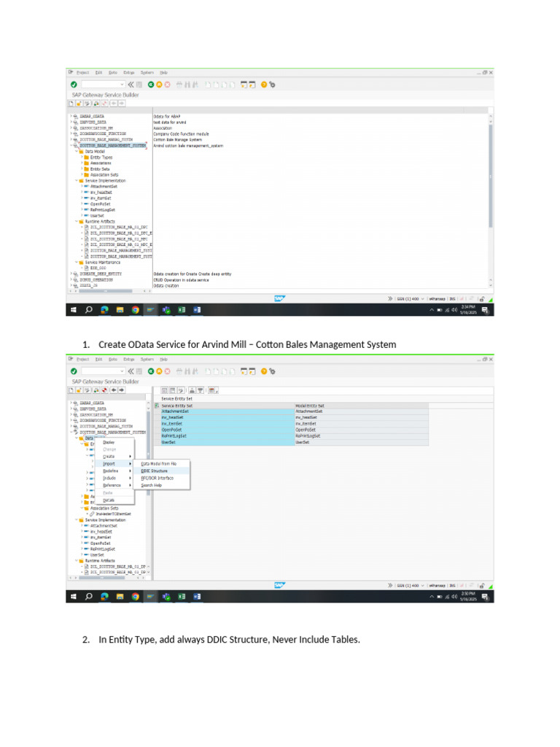Open command field dropdown arrow in upper screenshot
This screenshot has height=747, width=560.
point(122,85)
